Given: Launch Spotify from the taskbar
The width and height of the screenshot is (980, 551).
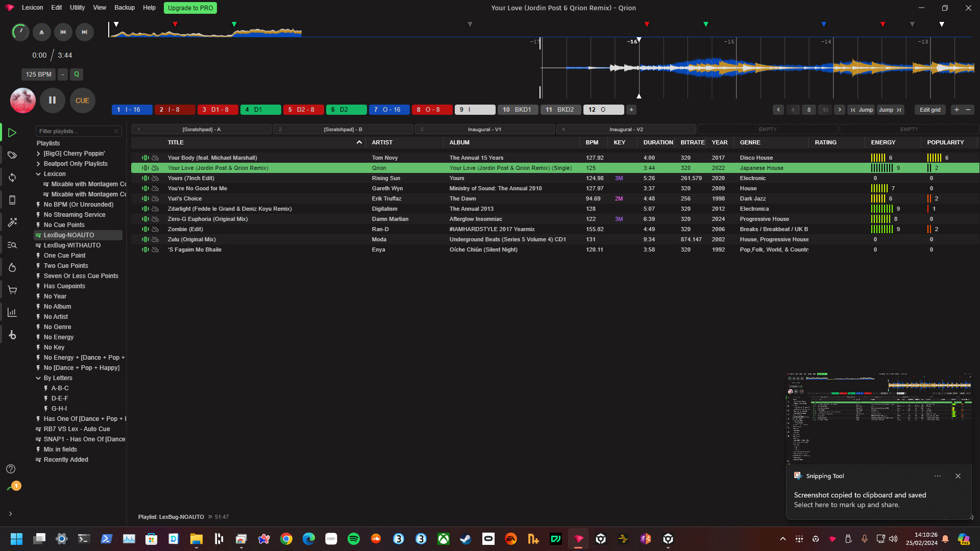Looking at the screenshot, I should point(353,539).
